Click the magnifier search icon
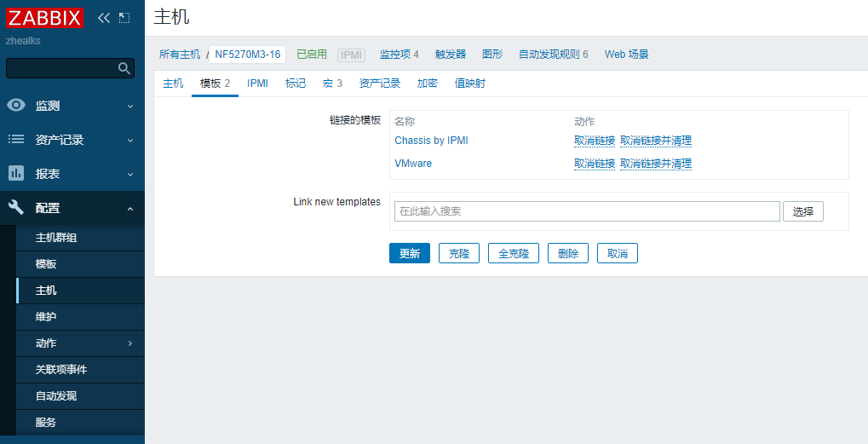The width and height of the screenshot is (868, 444). pyautogui.click(x=124, y=68)
